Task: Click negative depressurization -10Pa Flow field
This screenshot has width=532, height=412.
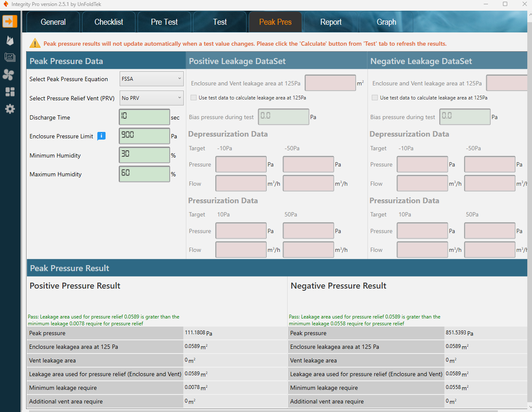Action: [422, 183]
